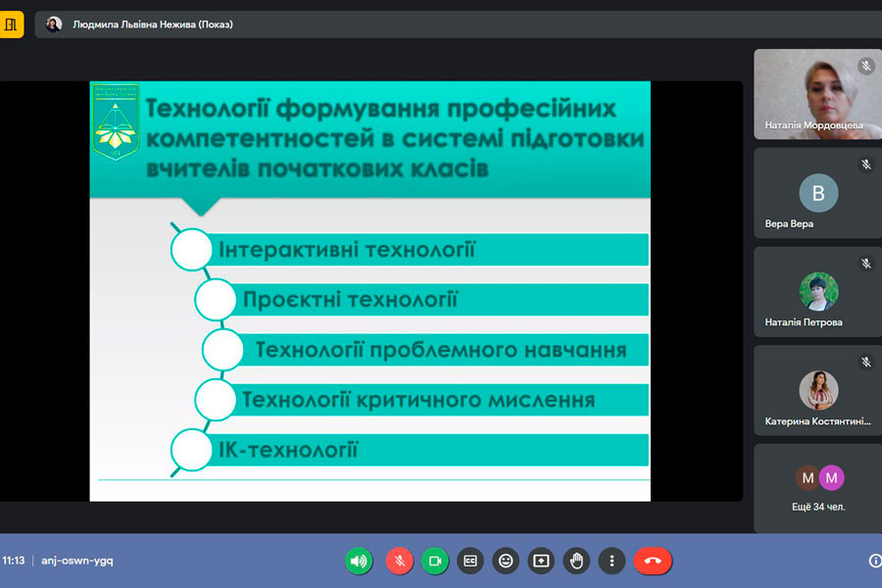Image resolution: width=882 pixels, height=588 pixels.
Task: Click the brown M avatar in overflow tile
Action: tap(808, 478)
